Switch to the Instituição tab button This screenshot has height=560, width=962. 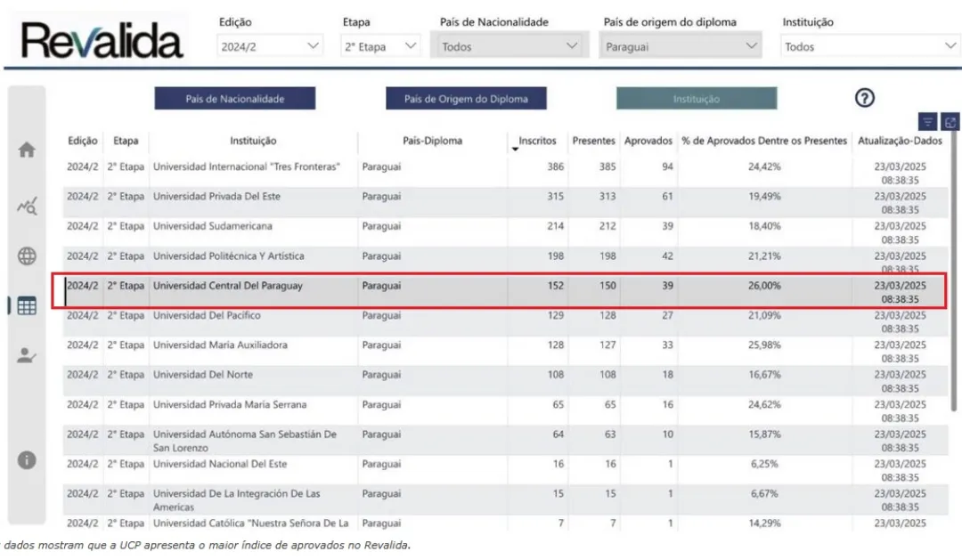click(697, 99)
